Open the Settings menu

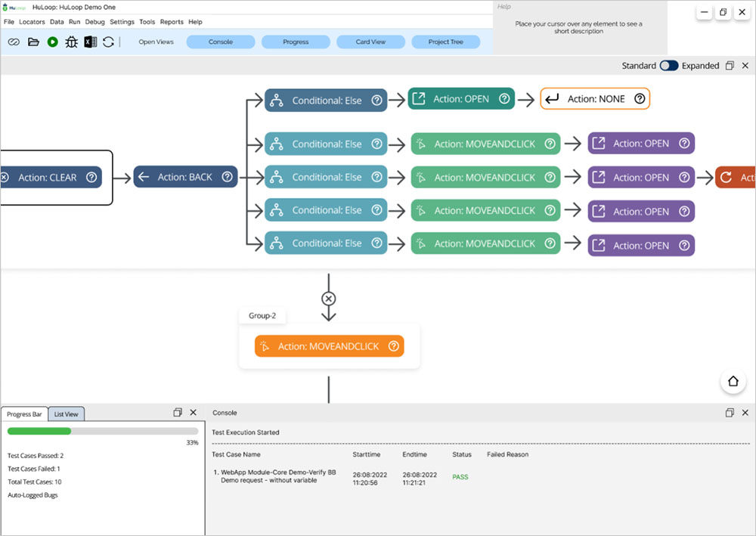[122, 21]
